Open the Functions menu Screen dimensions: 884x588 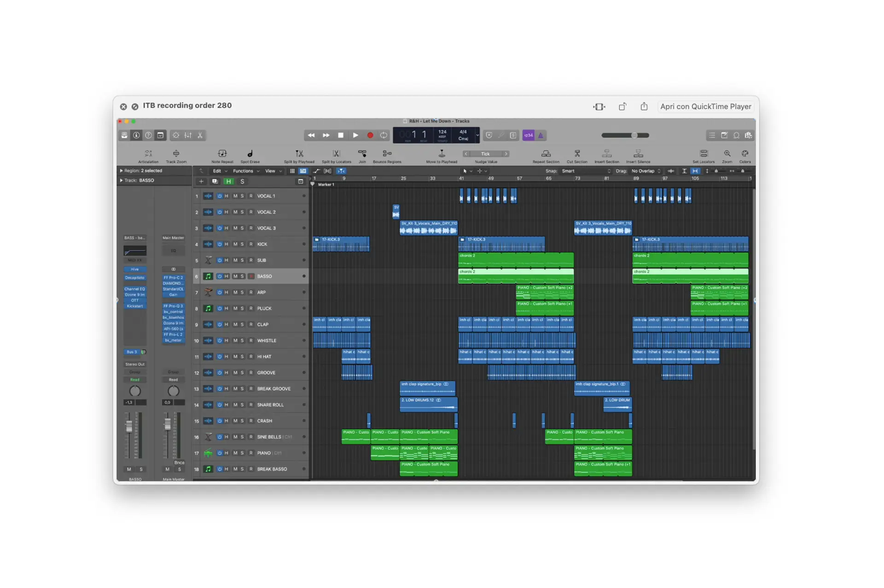[x=246, y=171]
